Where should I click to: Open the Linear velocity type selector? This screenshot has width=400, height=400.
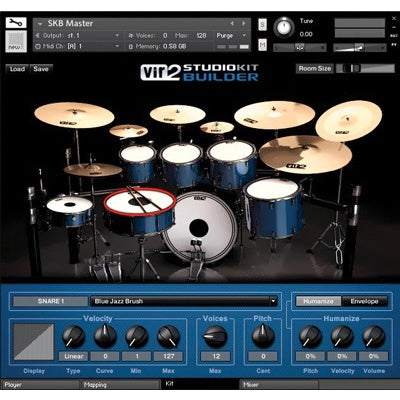(x=73, y=356)
